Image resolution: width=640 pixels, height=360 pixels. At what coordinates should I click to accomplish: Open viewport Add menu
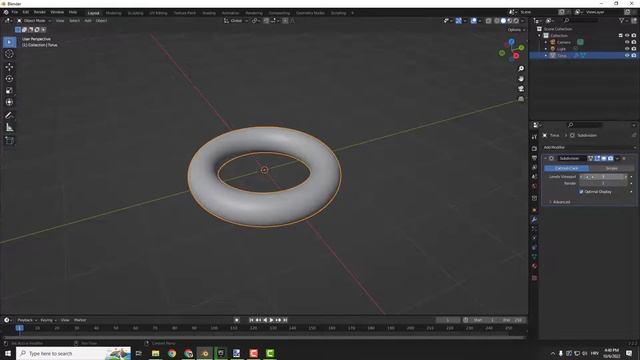click(x=88, y=20)
